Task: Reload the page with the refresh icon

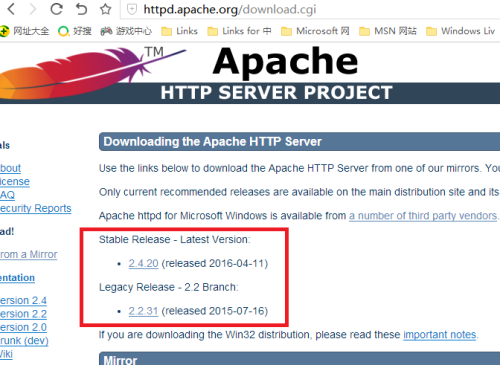Action: [56, 9]
